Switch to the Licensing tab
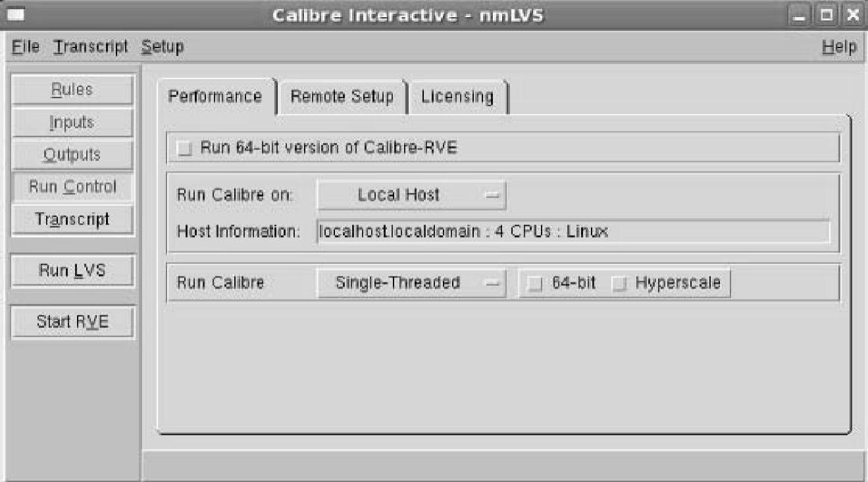The width and height of the screenshot is (868, 482). (457, 97)
